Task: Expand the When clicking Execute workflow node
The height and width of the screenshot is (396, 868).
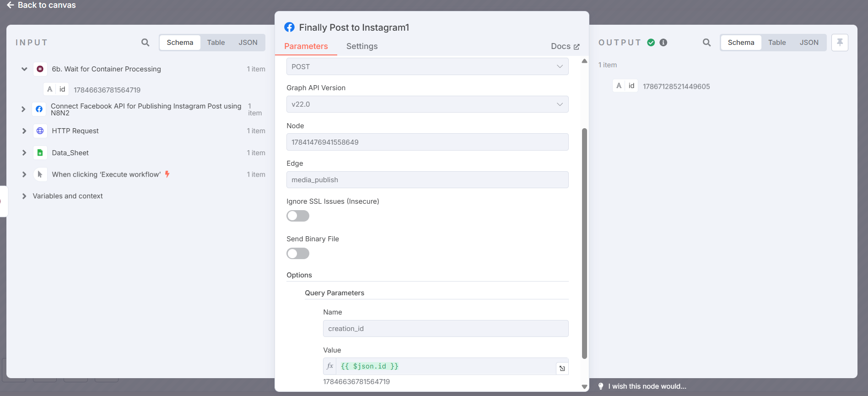Action: (x=24, y=174)
